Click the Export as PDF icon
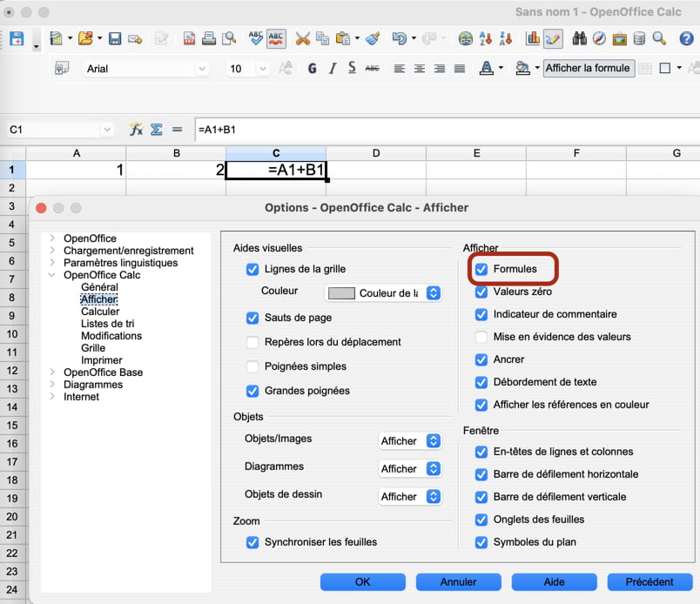 click(x=189, y=39)
